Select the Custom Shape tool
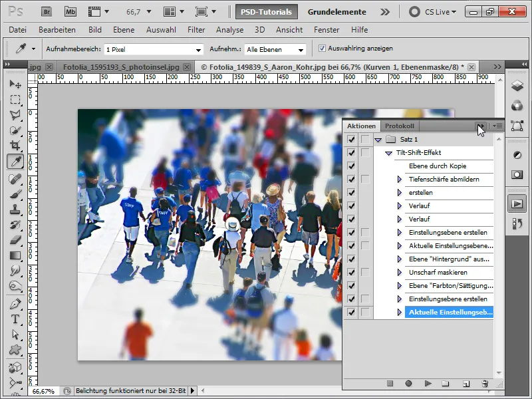 tap(15, 350)
